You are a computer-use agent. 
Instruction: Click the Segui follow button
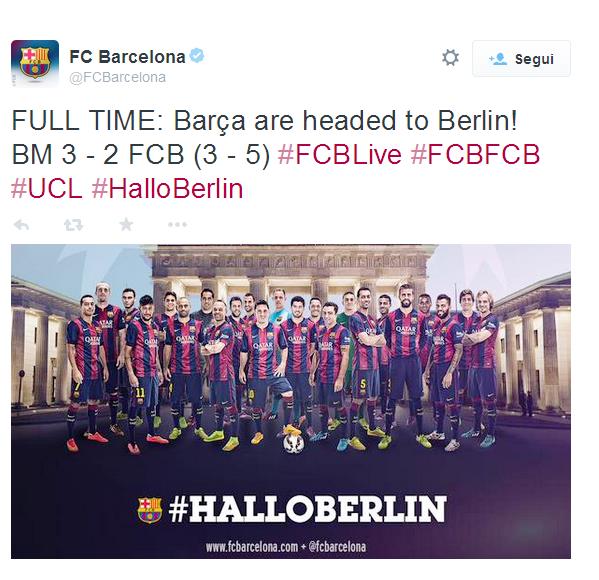coord(521,59)
